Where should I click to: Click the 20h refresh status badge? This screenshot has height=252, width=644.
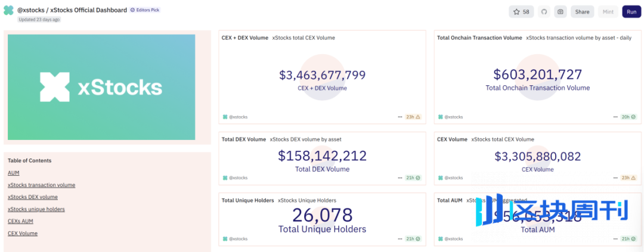(x=628, y=117)
